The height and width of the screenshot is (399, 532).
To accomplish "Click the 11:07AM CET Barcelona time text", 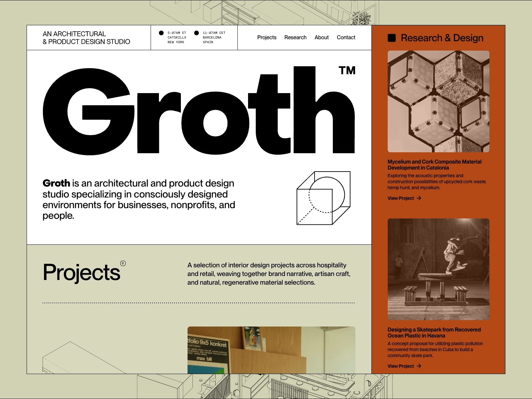I will pyautogui.click(x=214, y=38).
